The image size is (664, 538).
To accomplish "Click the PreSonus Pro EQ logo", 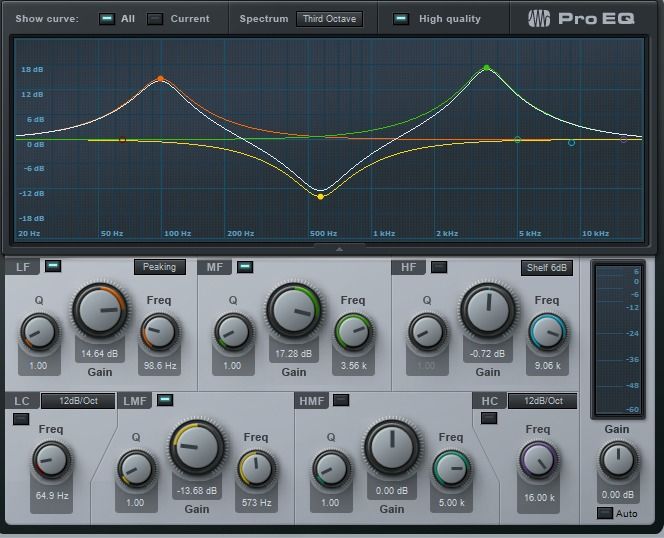I will (x=581, y=18).
